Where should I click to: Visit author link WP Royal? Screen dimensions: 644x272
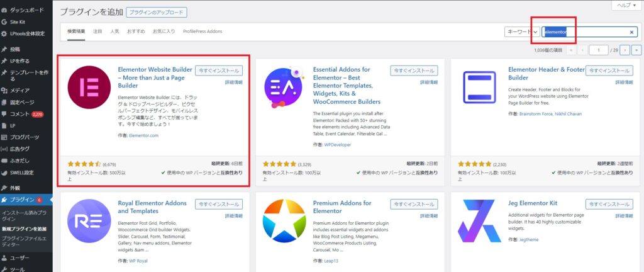pyautogui.click(x=138, y=261)
